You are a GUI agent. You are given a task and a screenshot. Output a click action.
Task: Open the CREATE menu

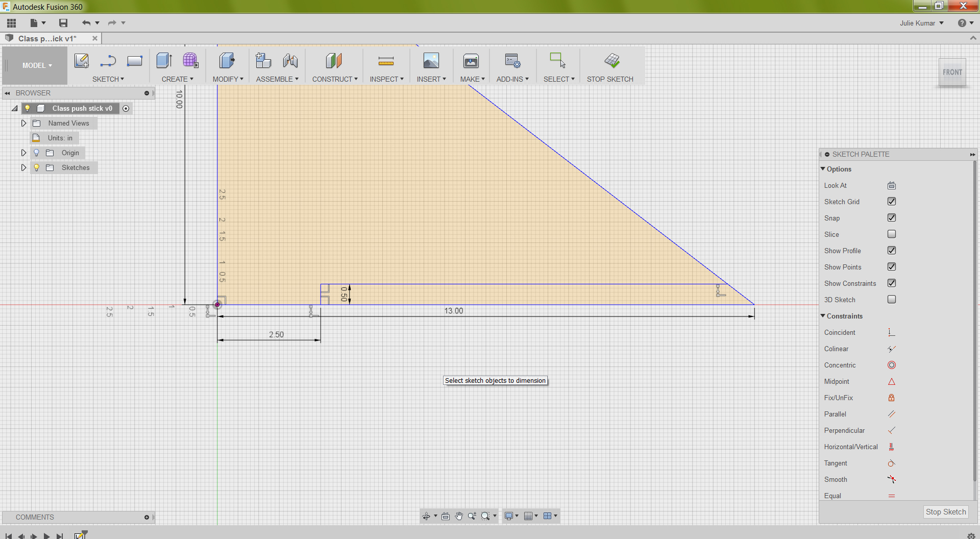[x=178, y=79]
